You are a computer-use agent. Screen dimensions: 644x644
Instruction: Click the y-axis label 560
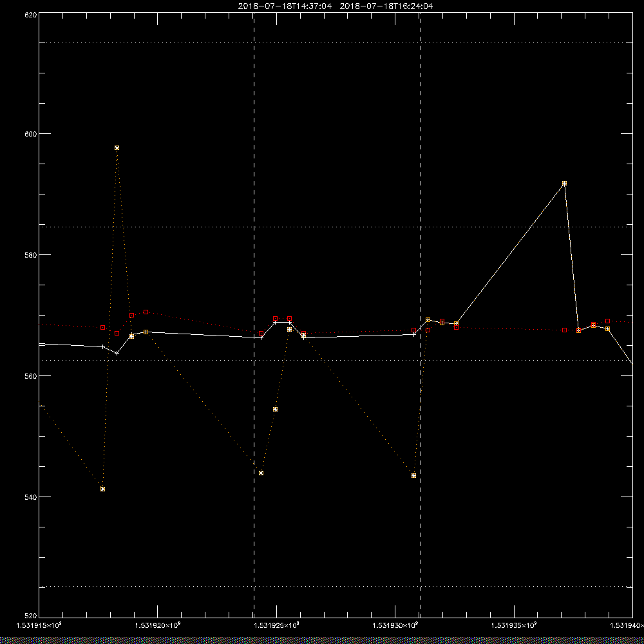[x=31, y=376]
